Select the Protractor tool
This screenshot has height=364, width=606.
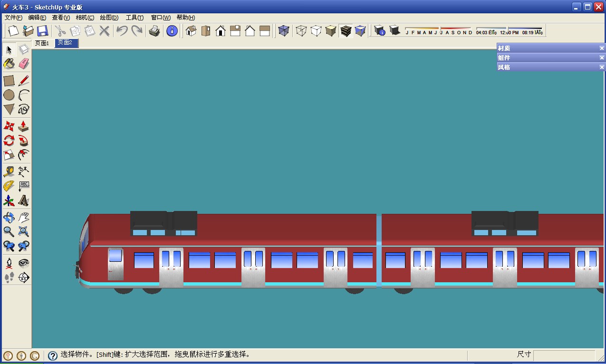(9, 186)
